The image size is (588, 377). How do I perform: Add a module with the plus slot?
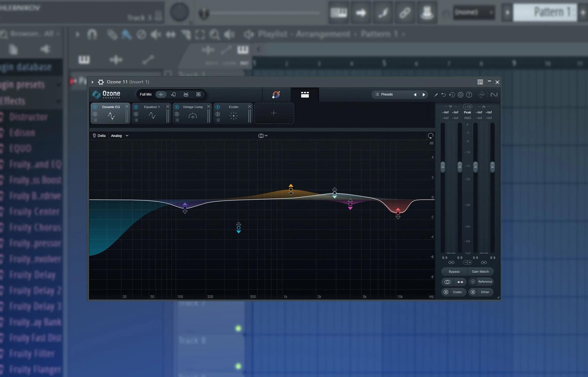point(274,113)
